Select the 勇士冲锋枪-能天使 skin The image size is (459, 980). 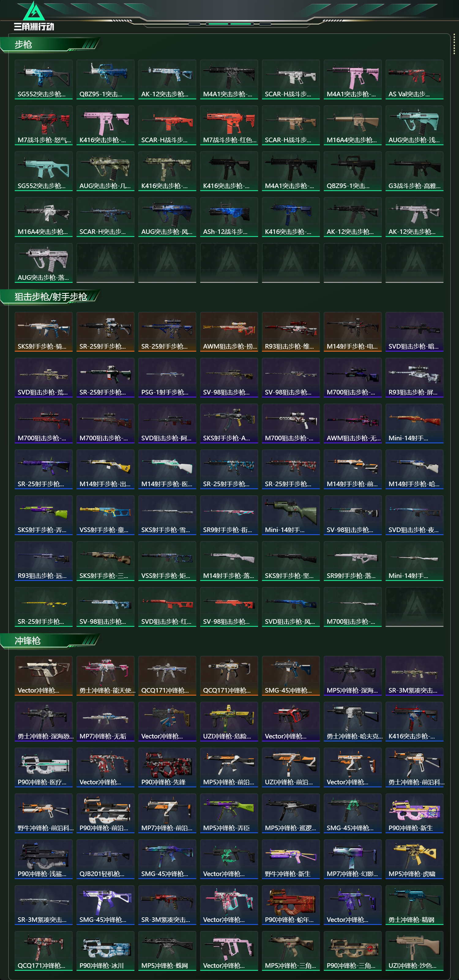pyautogui.click(x=105, y=676)
